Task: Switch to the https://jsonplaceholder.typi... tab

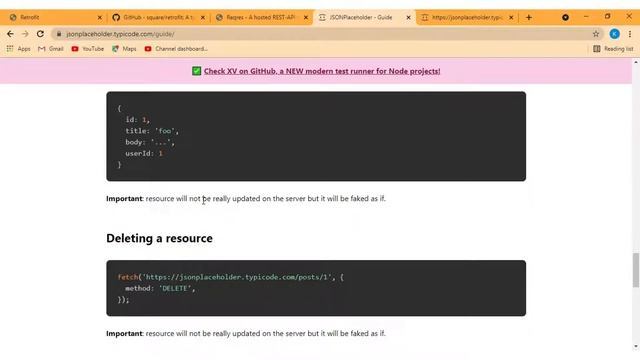Action: 467,17
